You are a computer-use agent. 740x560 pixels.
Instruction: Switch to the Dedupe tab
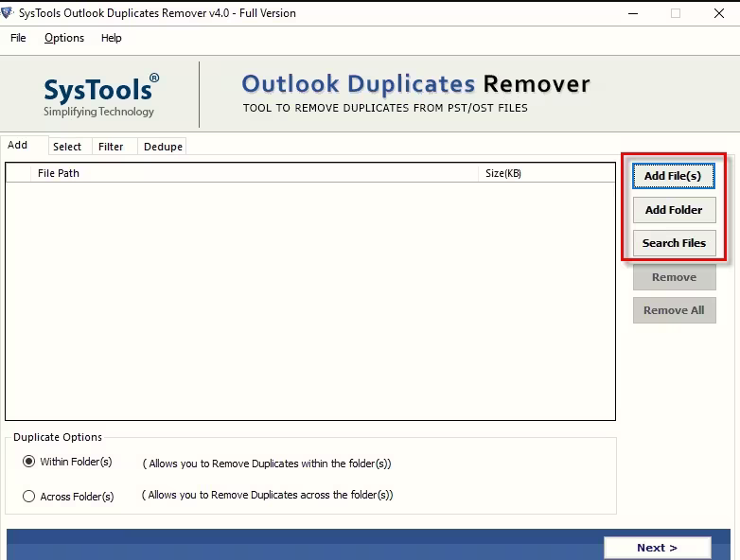[163, 147]
